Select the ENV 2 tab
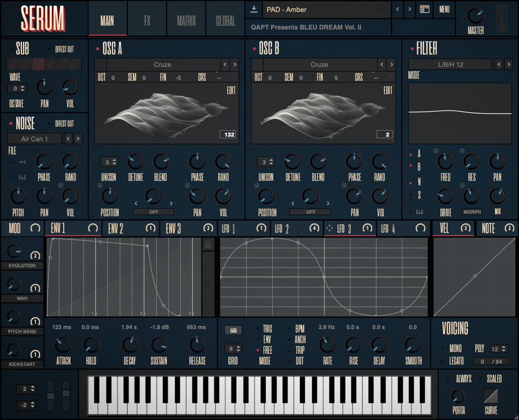 (x=131, y=228)
